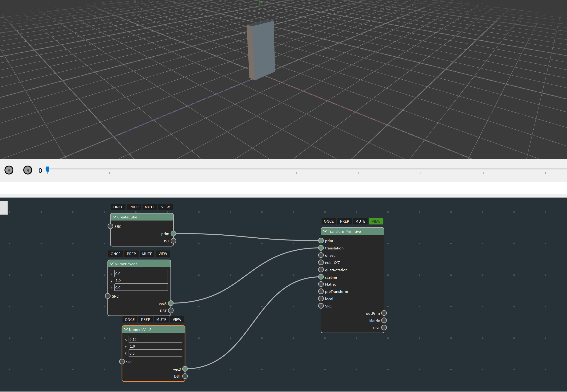
Task: Click the CreateCube DST output socket
Action: [173, 241]
